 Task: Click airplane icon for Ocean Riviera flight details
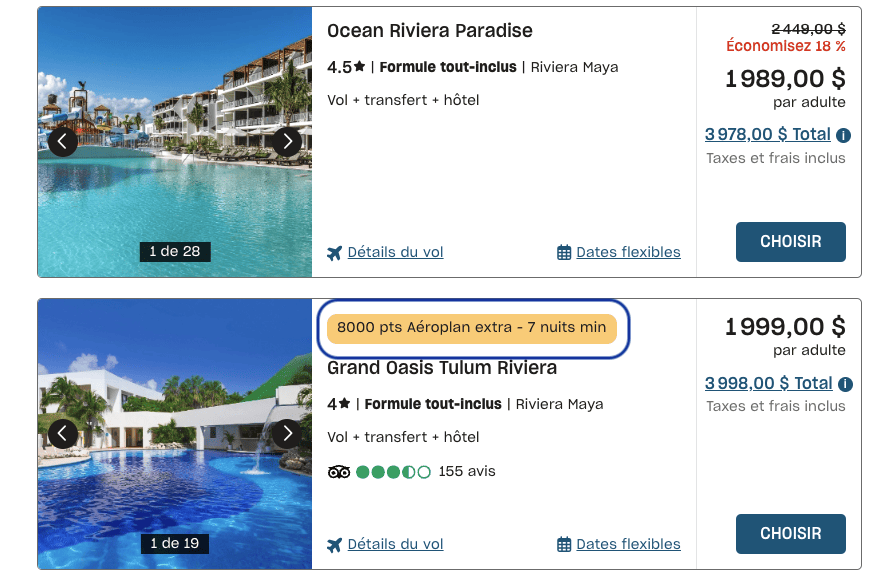pos(335,253)
